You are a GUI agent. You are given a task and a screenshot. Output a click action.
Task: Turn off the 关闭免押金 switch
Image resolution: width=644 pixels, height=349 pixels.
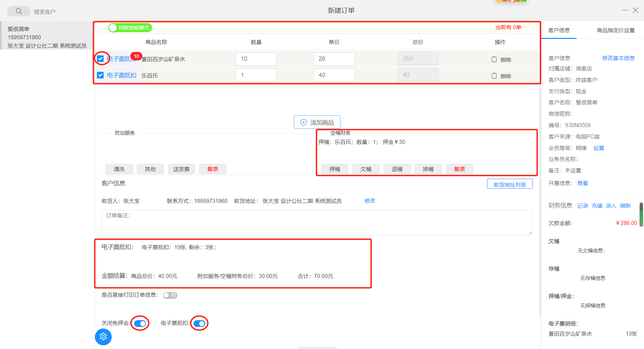pyautogui.click(x=140, y=324)
